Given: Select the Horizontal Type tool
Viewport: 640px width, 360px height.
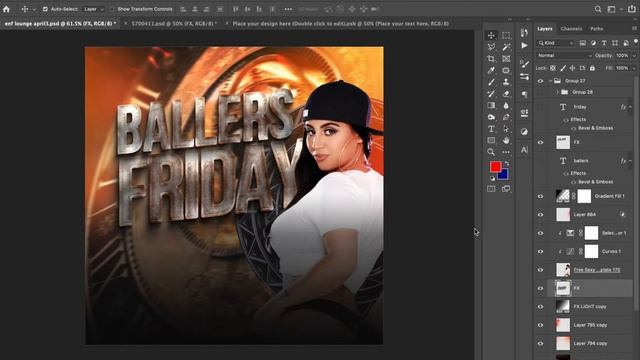Looking at the screenshot, I should click(x=491, y=129).
